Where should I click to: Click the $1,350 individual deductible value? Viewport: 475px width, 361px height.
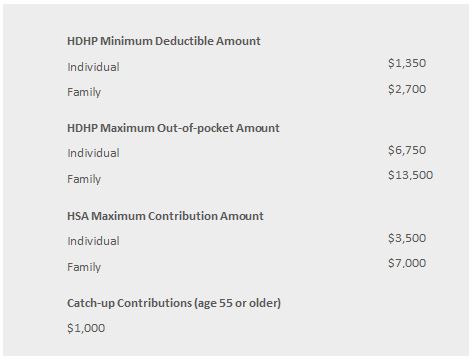click(x=407, y=63)
